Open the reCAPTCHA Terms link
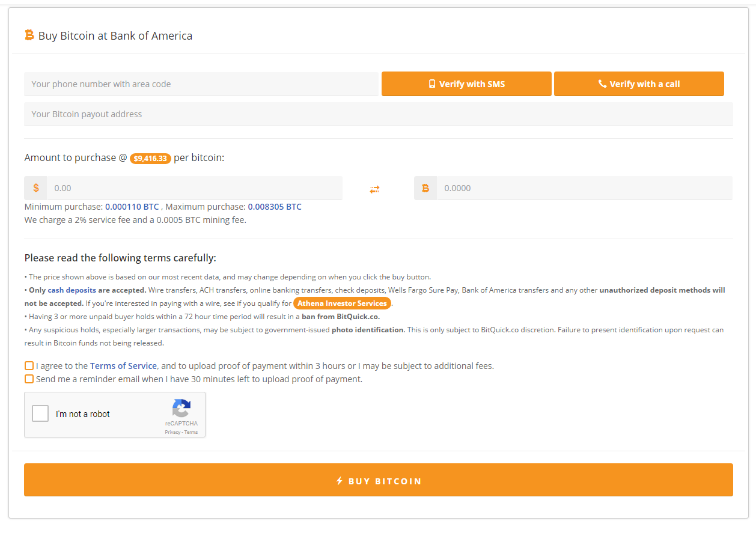This screenshot has width=756, height=533. [x=191, y=432]
